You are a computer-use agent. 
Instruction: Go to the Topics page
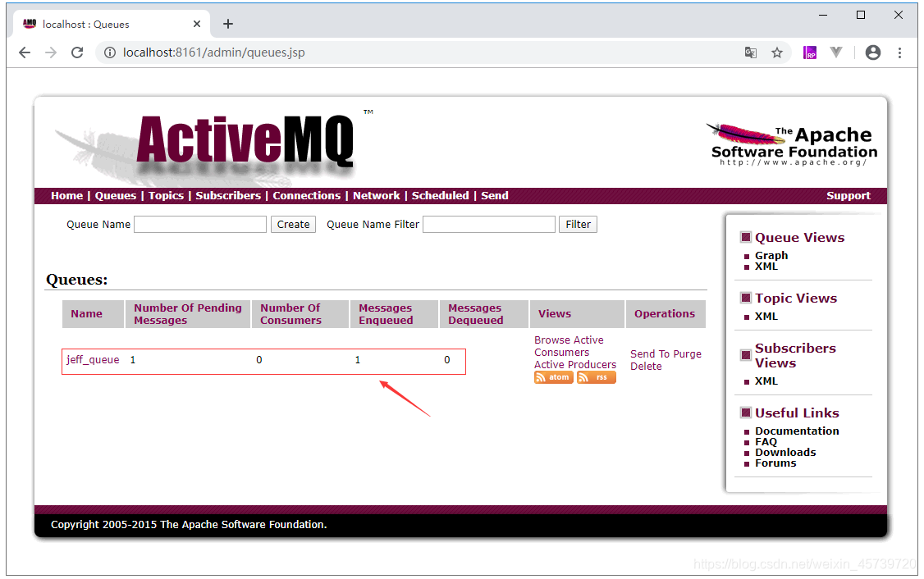166,195
